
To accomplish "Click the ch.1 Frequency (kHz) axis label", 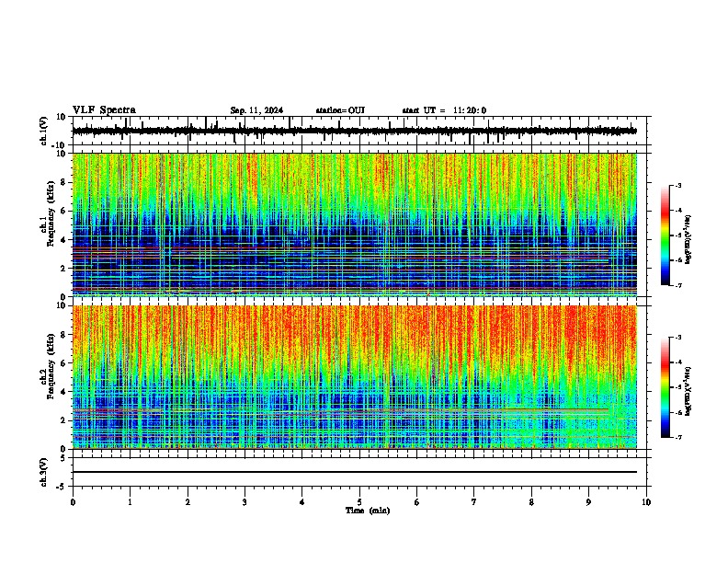I will (48, 213).
